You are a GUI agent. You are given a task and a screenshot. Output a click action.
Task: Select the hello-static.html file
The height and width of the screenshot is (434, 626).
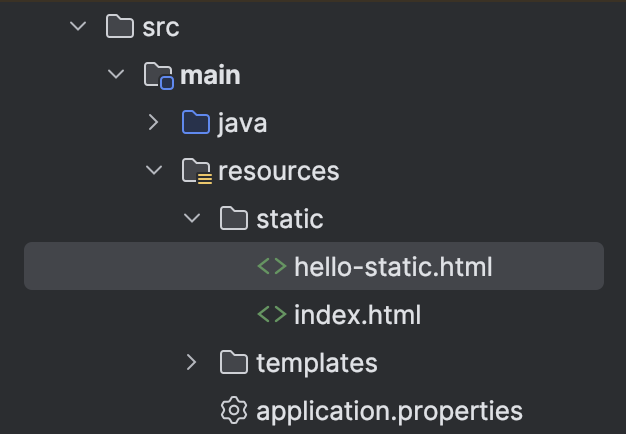[393, 267]
